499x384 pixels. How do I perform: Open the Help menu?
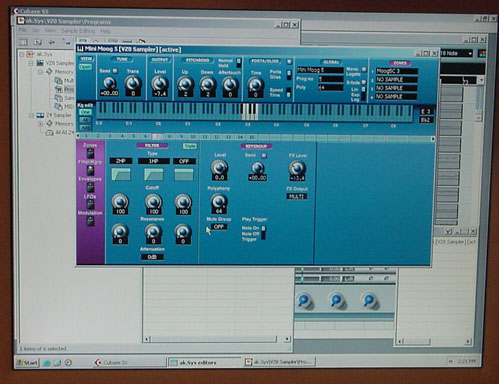(x=105, y=31)
